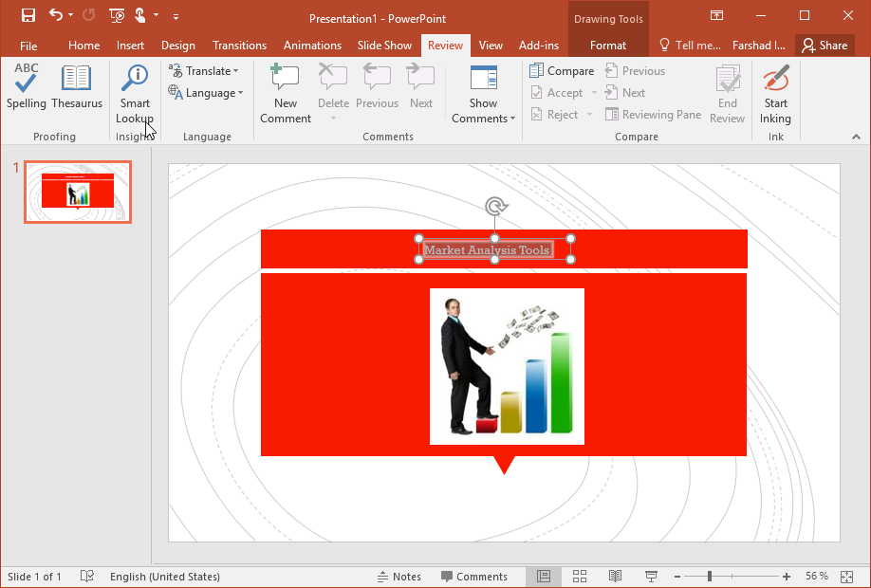Open the Reject dropdown arrow
The image size is (871, 588).
click(589, 115)
